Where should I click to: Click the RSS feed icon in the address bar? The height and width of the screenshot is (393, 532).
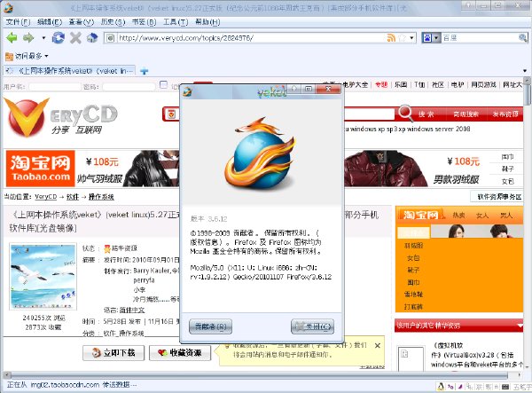tap(391, 38)
